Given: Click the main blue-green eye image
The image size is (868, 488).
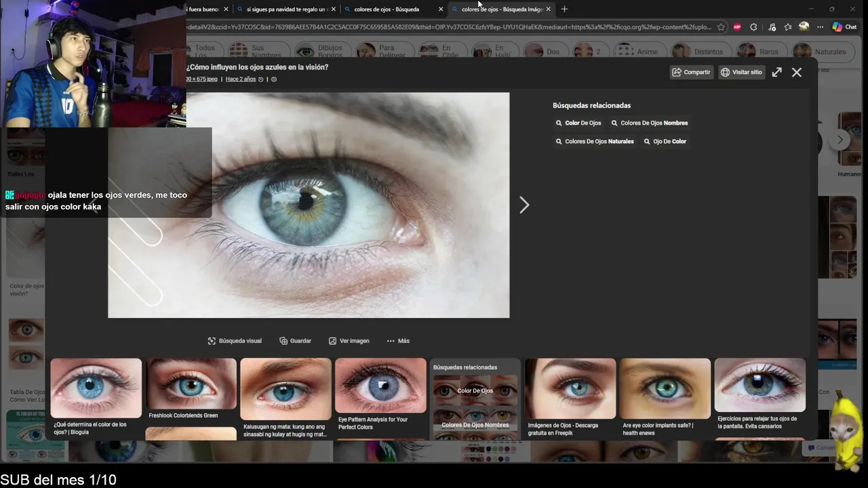Looking at the screenshot, I should (309, 205).
